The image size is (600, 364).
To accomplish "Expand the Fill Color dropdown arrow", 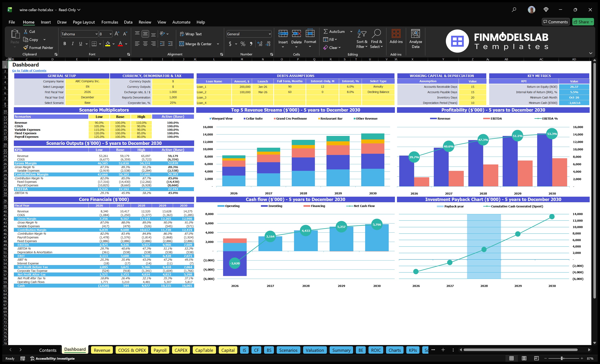I will tap(113, 44).
